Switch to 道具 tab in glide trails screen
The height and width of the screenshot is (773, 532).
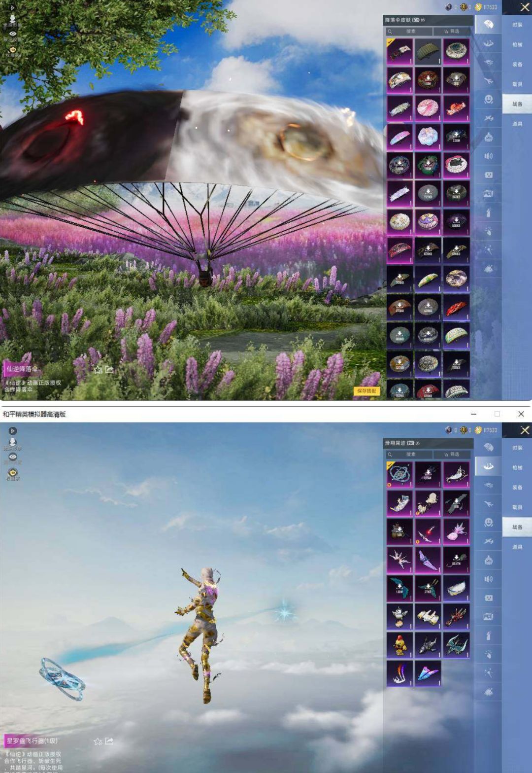pyautogui.click(x=517, y=547)
